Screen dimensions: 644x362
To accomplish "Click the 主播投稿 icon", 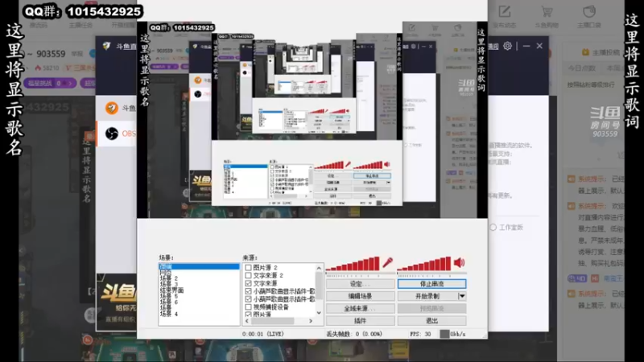I will tap(586, 52).
